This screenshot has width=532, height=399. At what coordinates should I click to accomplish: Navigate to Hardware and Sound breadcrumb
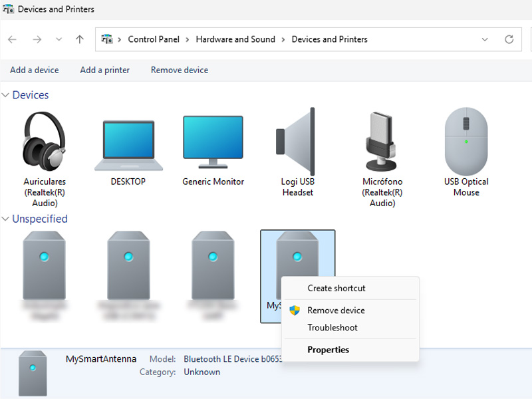coord(235,39)
